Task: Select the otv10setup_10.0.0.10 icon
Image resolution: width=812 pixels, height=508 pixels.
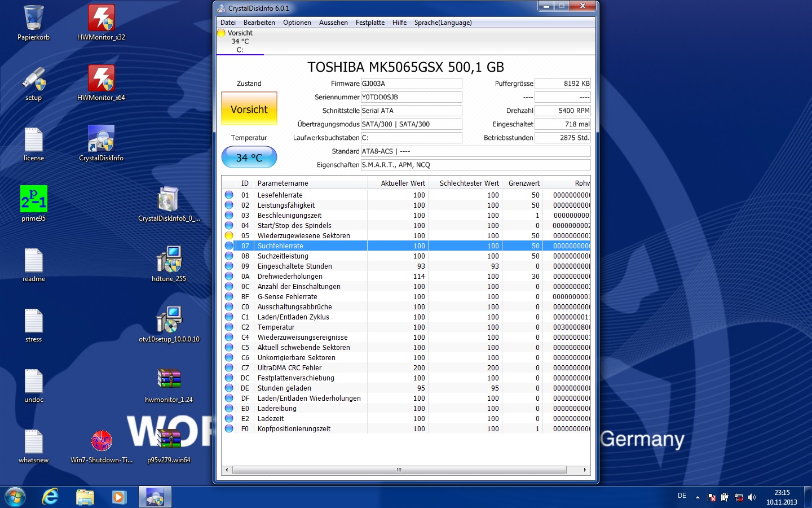Action: click(x=169, y=325)
